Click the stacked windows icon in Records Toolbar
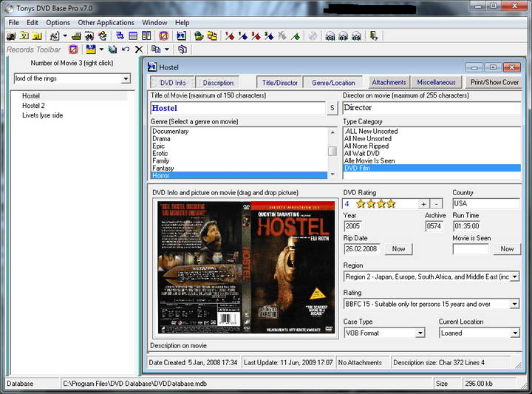Viewport: 532px width, 394px height. 183,50
